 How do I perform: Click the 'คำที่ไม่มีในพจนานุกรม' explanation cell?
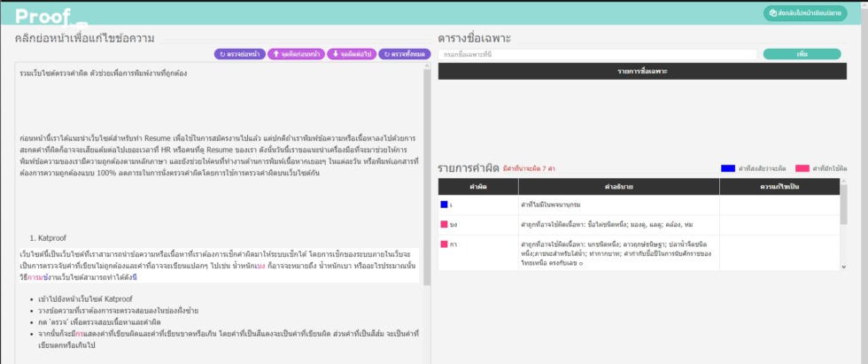(x=619, y=205)
